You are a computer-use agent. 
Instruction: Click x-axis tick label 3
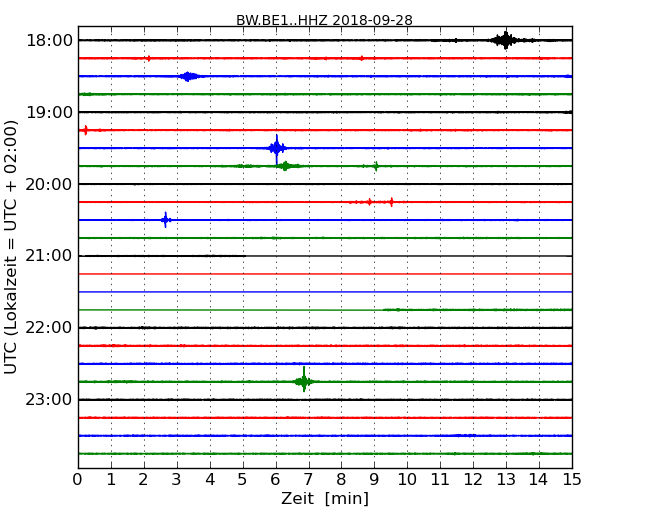click(x=177, y=480)
